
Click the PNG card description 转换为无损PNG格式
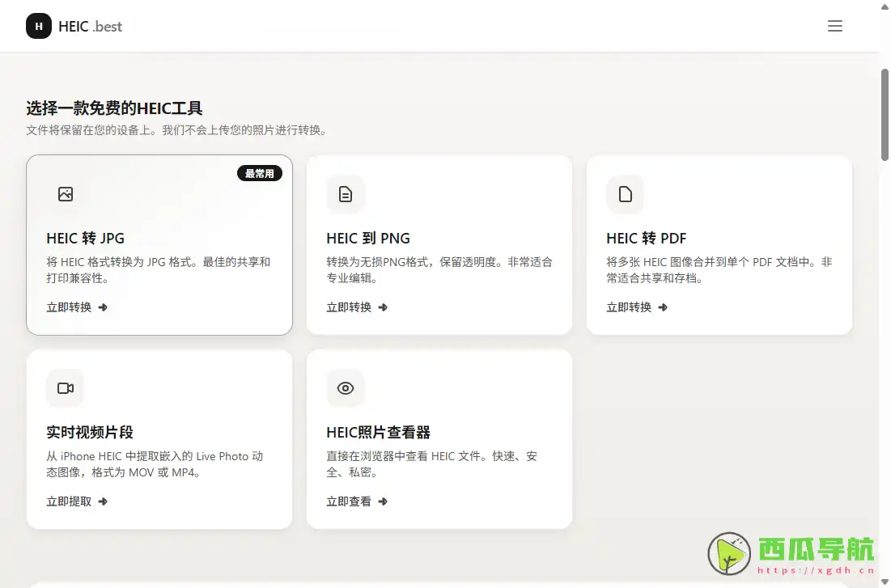coord(439,270)
